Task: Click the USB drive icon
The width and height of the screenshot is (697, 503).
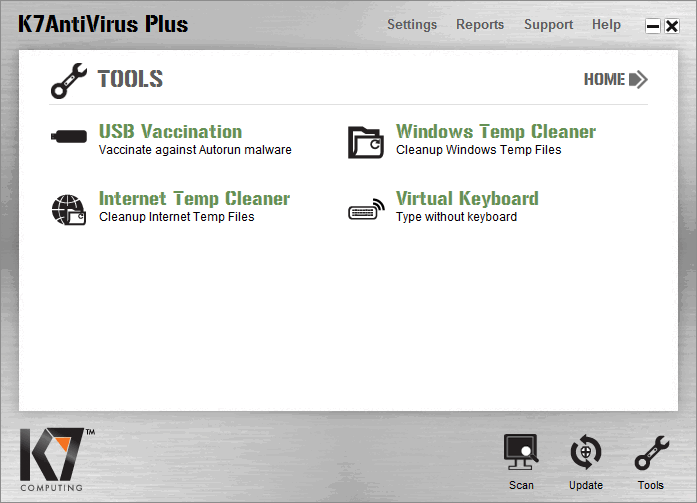Action: pyautogui.click(x=69, y=136)
